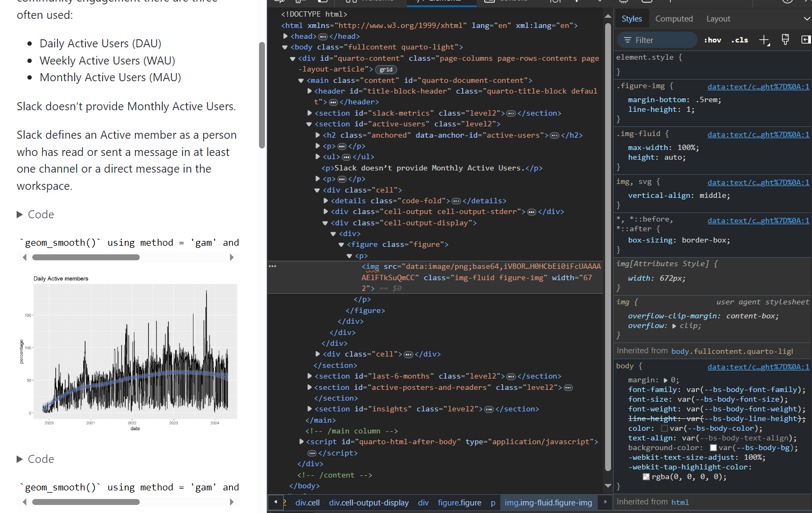Viewport: 812px width, 513px height.
Task: Click the inherited from html link
Action: 680,502
